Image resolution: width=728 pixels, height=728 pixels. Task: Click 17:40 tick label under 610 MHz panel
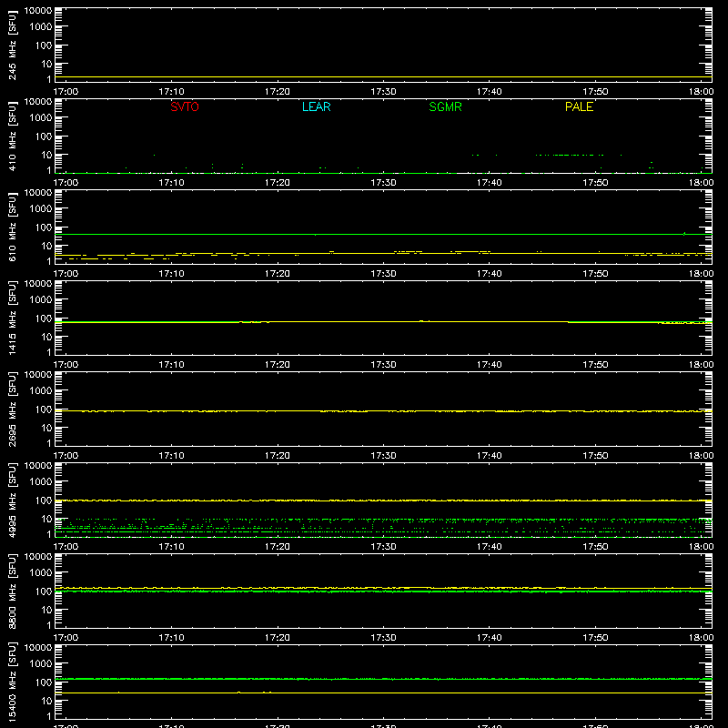[x=489, y=274]
